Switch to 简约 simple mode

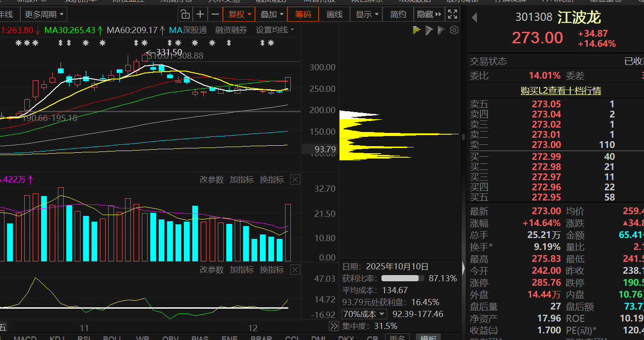(x=398, y=14)
